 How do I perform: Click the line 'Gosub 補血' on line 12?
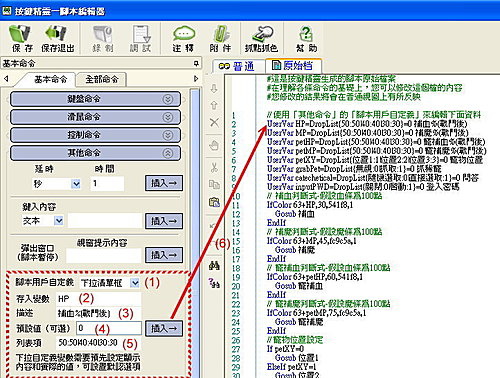294,214
